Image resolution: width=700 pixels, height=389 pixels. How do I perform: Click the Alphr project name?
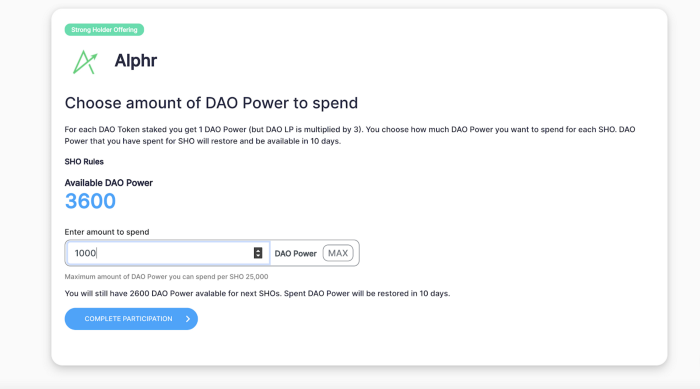coord(136,61)
